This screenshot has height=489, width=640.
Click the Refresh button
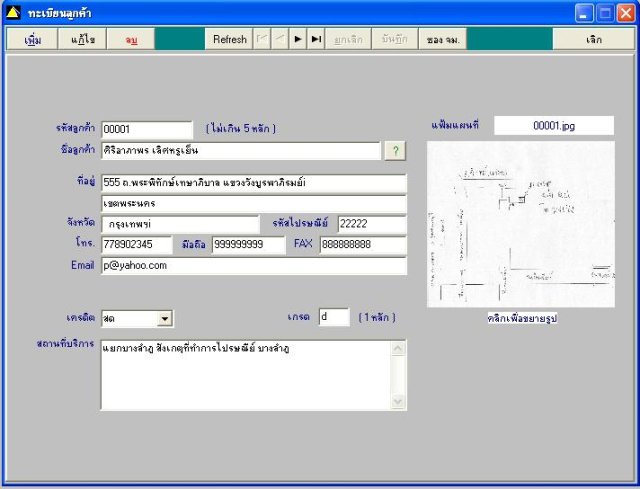tap(229, 39)
